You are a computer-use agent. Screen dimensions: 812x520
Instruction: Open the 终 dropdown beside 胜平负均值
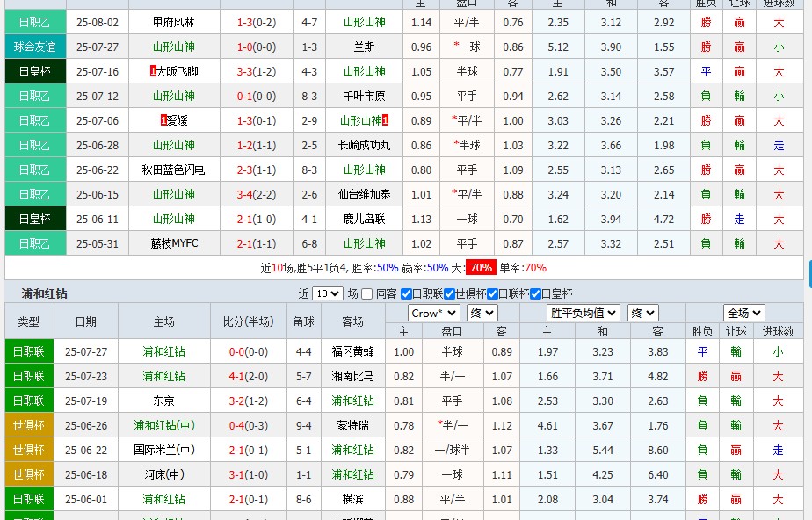[x=644, y=312]
